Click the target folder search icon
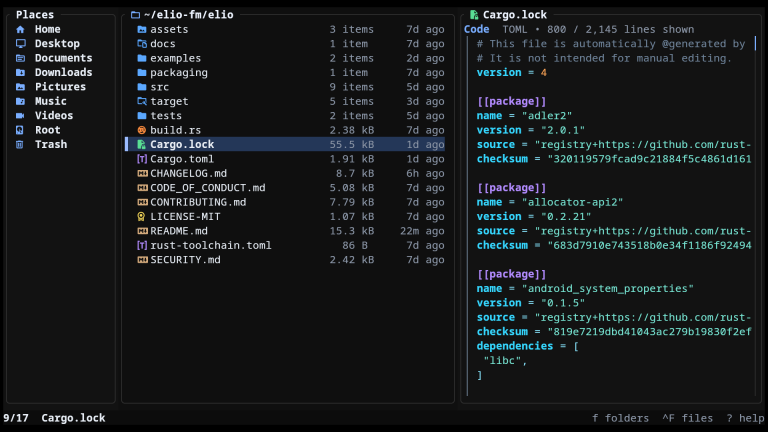The width and height of the screenshot is (768, 432). (142, 101)
